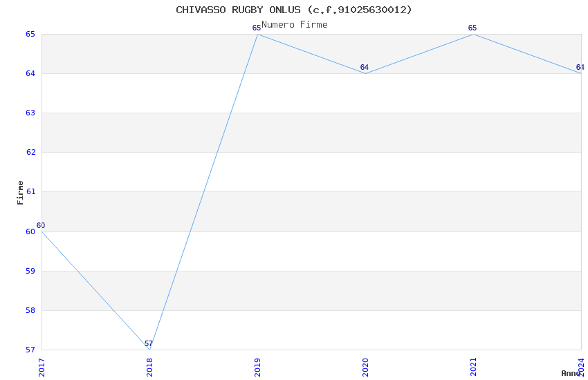Click the 2019 x-axis year label
Viewport: 588px width, 380px height.
(x=257, y=368)
